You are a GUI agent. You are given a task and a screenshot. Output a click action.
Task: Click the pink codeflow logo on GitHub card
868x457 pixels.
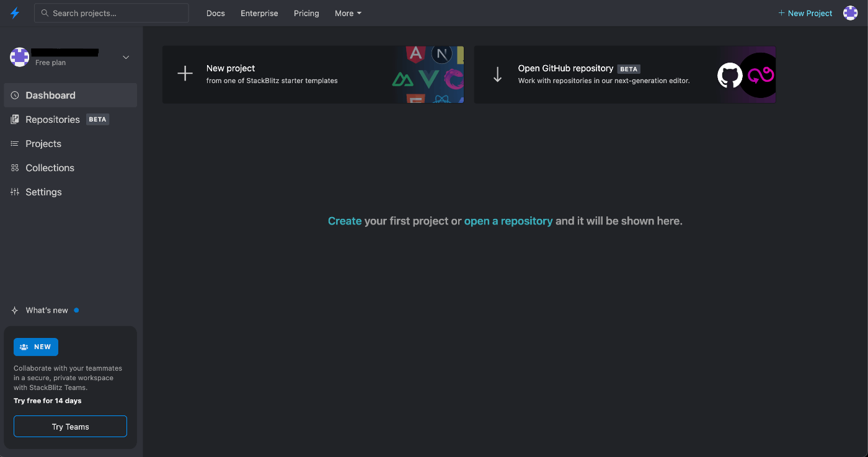click(x=761, y=75)
